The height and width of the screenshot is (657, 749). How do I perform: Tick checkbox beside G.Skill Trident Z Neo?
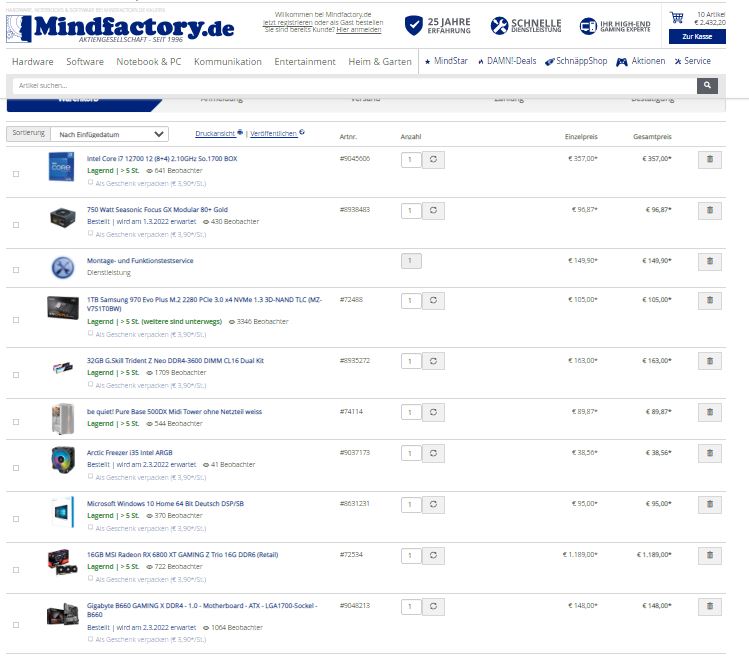(x=16, y=375)
